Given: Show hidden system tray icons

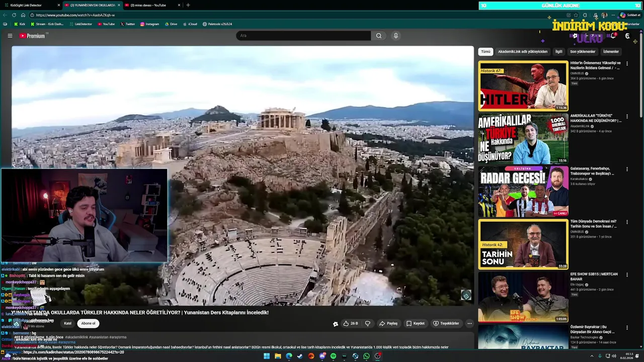Looking at the screenshot, I should click(592, 356).
